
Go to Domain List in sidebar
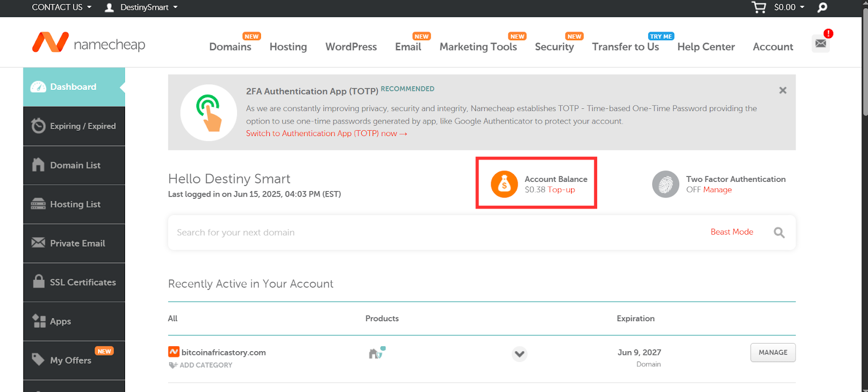(x=74, y=165)
